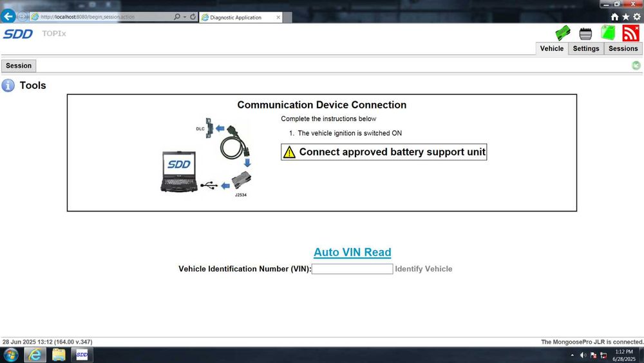Viewport: 644px width, 363px height.
Task: Click the network tray icon
Action: (604, 355)
